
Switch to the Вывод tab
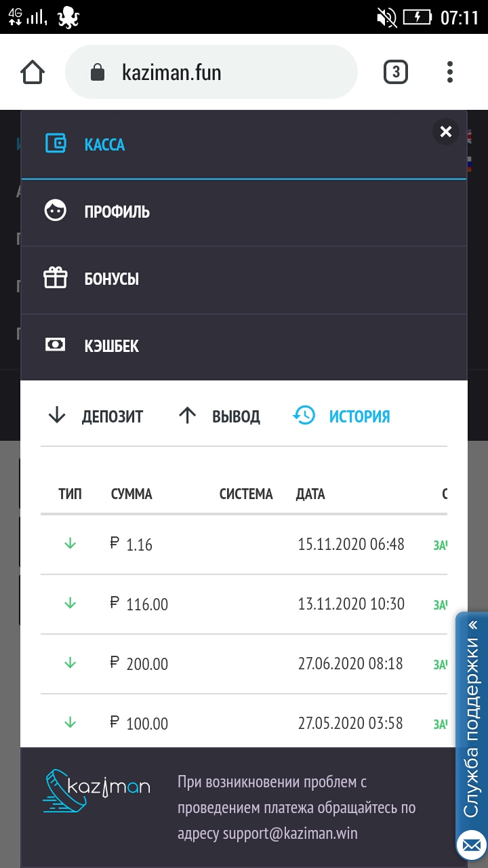[220, 416]
